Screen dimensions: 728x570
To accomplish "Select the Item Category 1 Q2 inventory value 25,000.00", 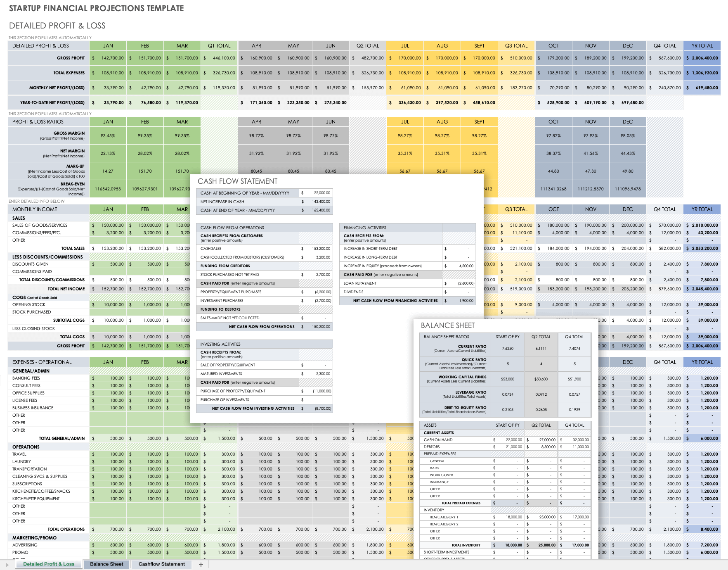I will point(541,517).
